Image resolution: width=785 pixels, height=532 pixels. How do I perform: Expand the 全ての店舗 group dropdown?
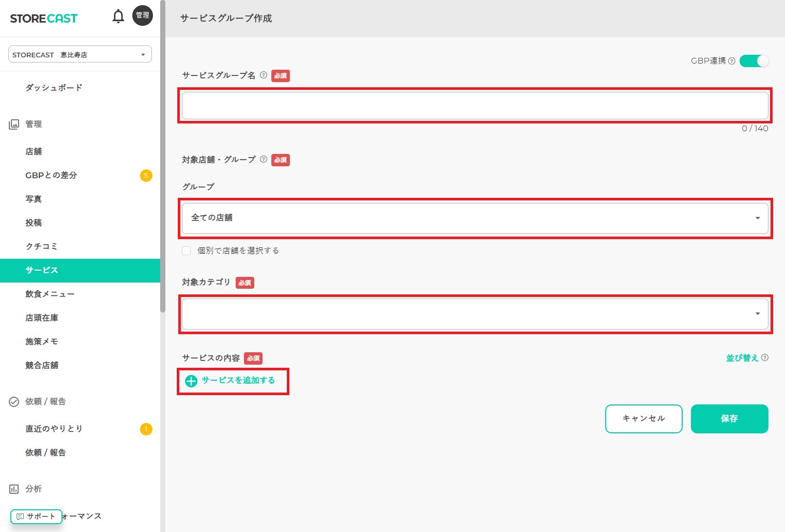coord(475,218)
